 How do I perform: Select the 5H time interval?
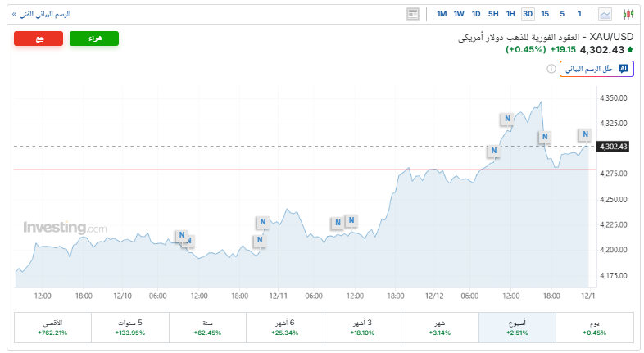493,14
